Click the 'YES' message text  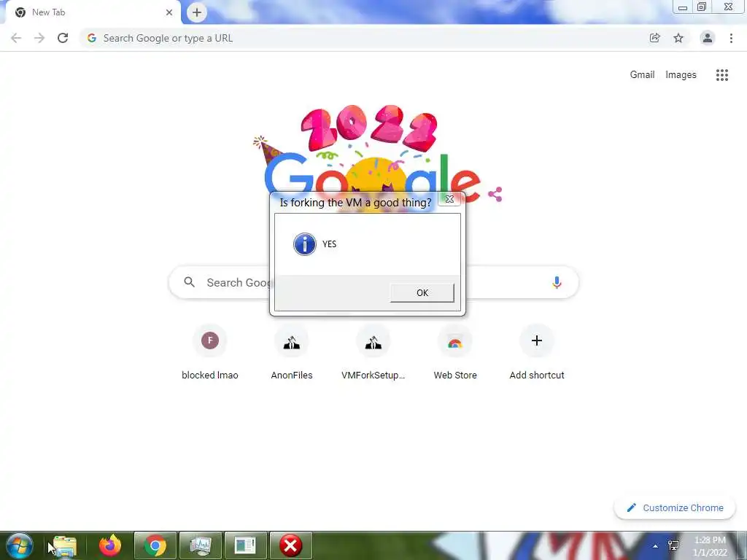tap(329, 244)
